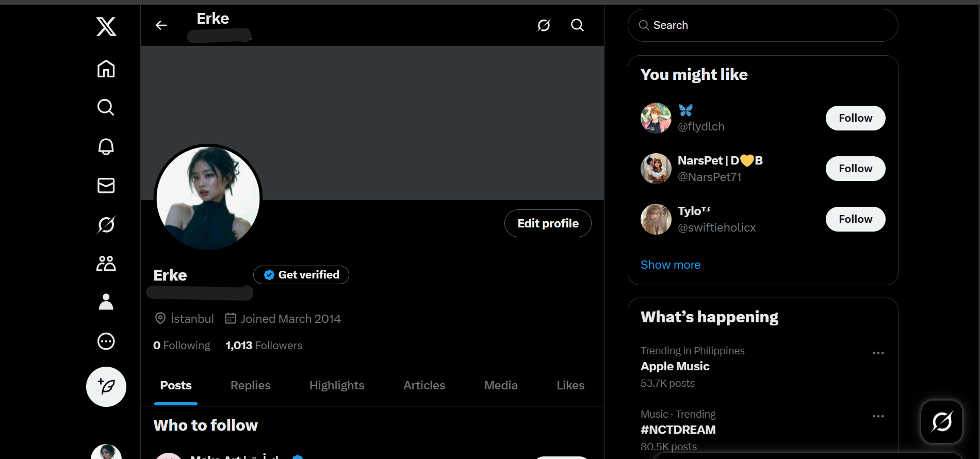Open Messages envelope icon
The image size is (980, 459).
[106, 185]
